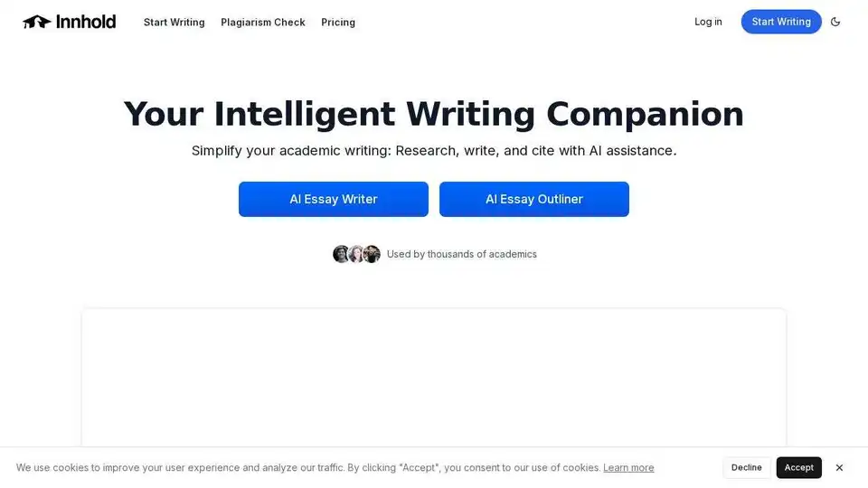Click the "Used by thousands of academics" text
Viewport: 868px width, 488px height.
pos(462,254)
